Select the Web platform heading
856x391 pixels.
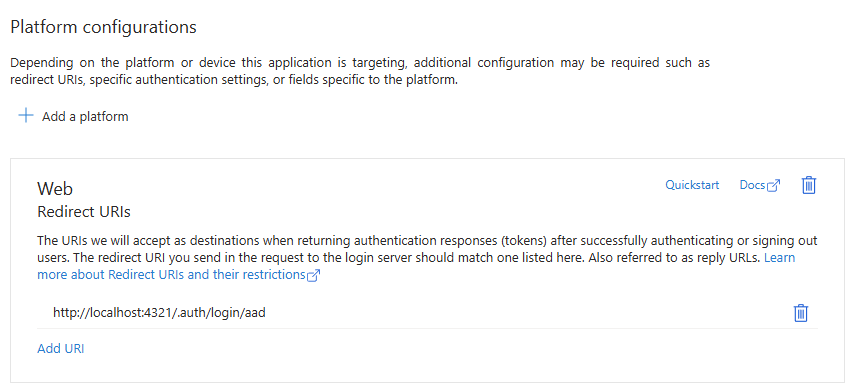coord(55,189)
